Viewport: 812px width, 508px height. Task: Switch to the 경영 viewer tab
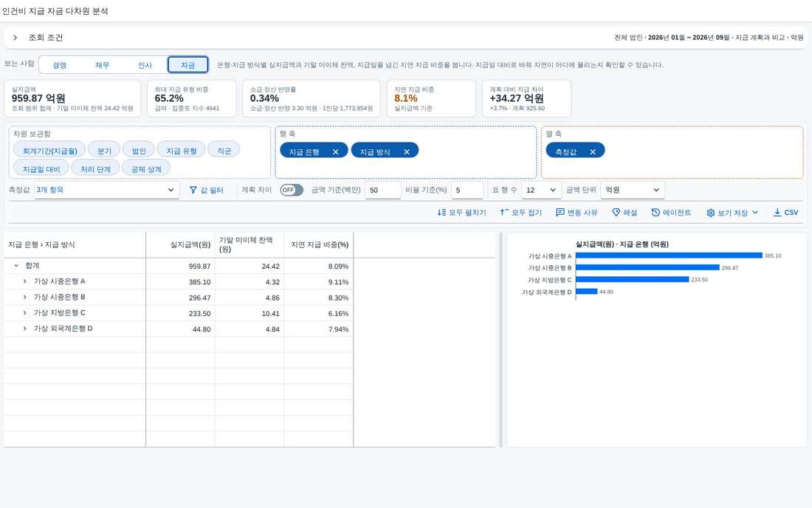pyautogui.click(x=60, y=65)
